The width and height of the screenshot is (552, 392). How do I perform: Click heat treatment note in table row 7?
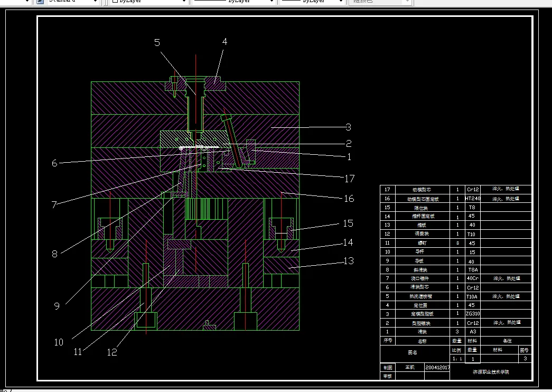(x=507, y=278)
